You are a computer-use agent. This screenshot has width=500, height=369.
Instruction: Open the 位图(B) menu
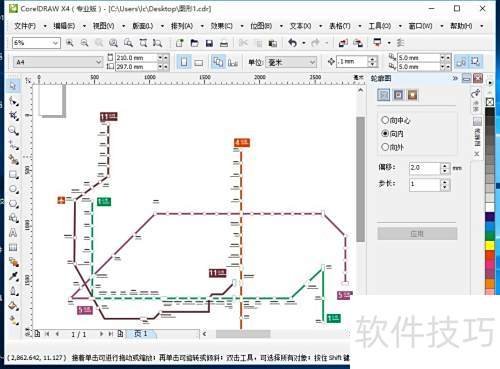point(261,26)
